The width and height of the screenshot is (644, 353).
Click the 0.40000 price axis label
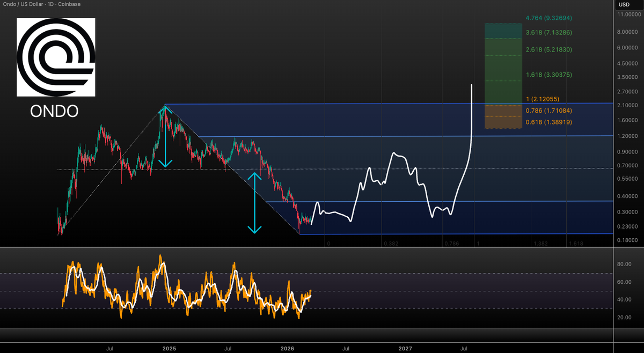point(628,196)
